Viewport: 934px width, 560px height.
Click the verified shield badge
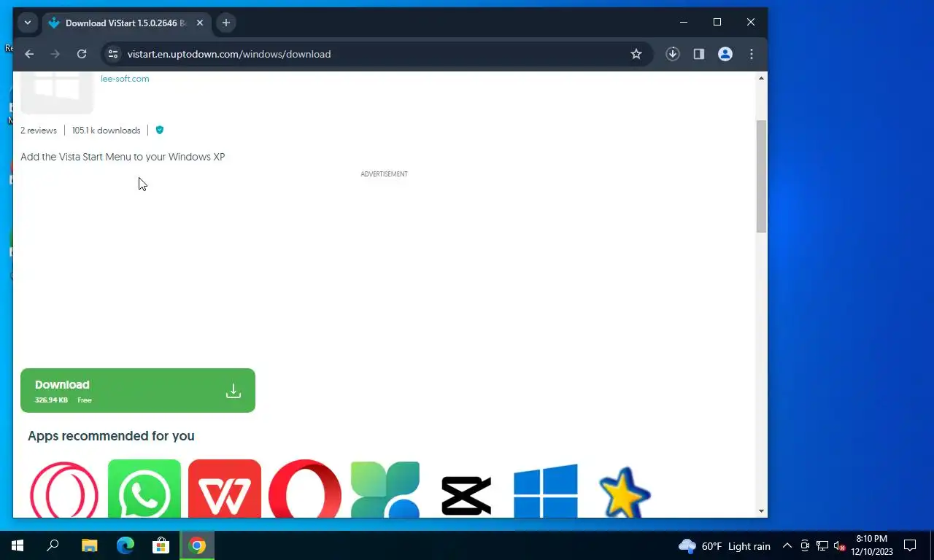click(160, 131)
